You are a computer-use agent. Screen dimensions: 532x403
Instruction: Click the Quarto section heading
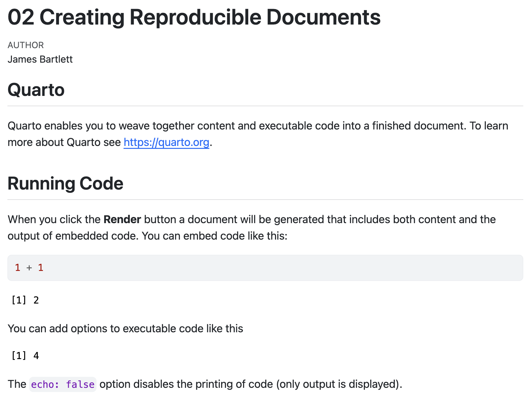coord(36,90)
